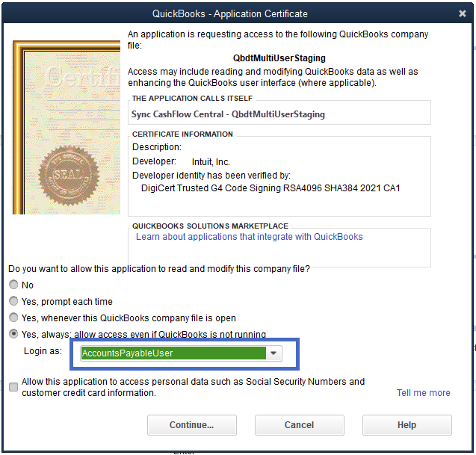This screenshot has height=455, width=476.
Task: Expand the Login as dropdown arrow
Action: click(273, 353)
